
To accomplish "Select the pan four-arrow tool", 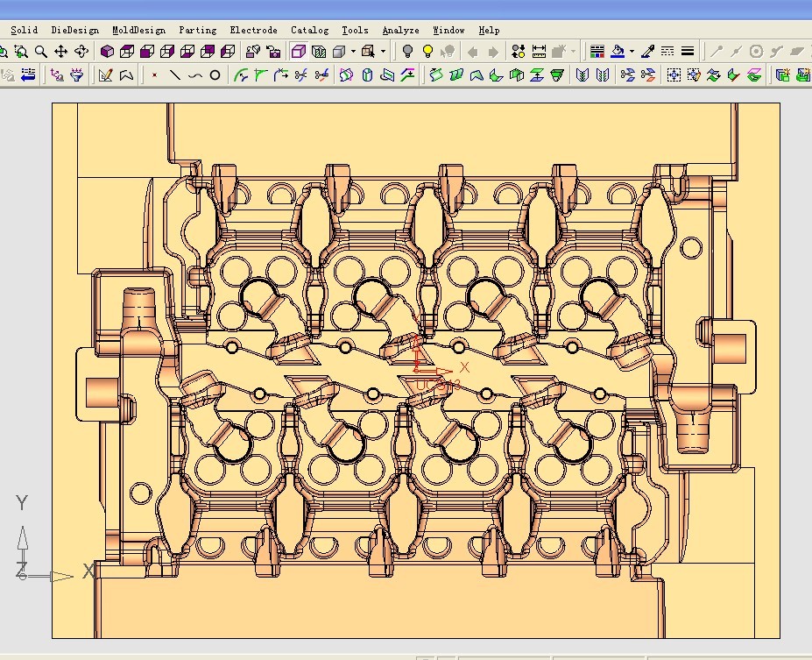I will click(61, 52).
